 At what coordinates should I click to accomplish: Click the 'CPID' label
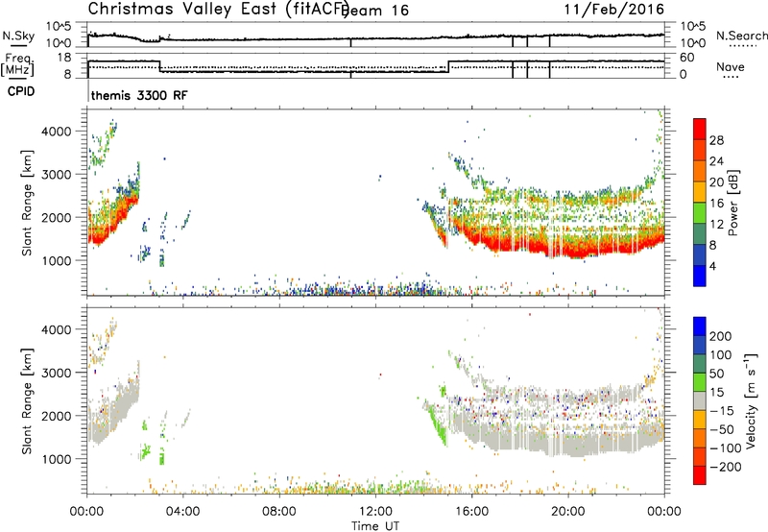coord(21,91)
